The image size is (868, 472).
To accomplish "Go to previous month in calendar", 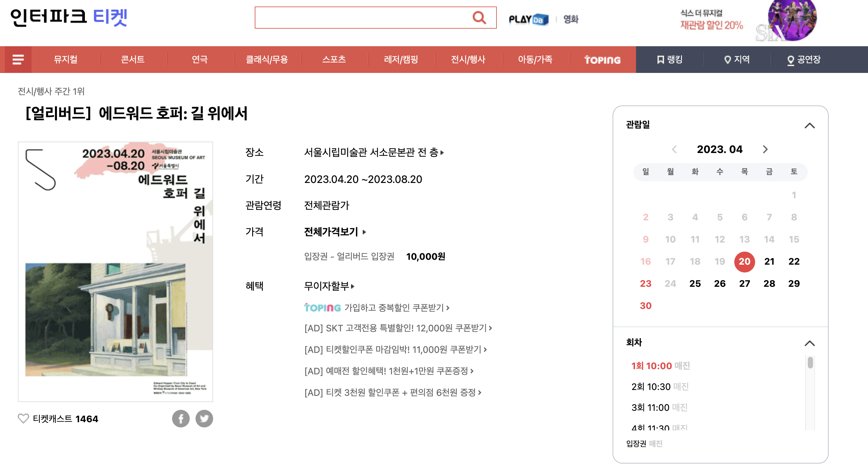I will (674, 149).
